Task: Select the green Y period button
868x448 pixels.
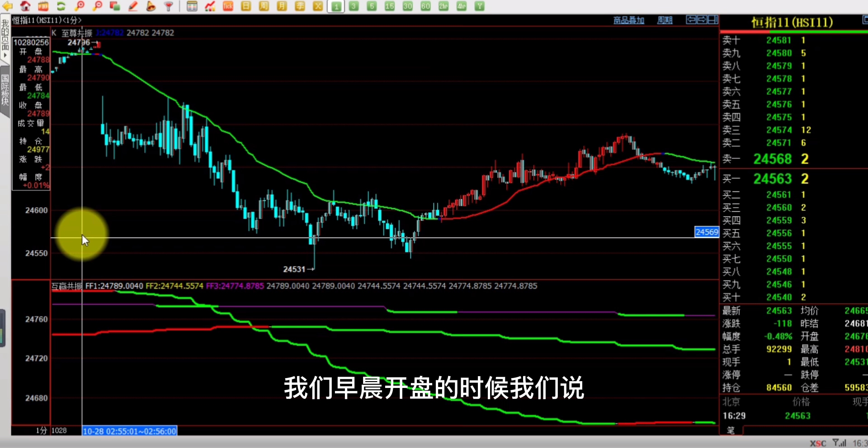Action: [480, 6]
